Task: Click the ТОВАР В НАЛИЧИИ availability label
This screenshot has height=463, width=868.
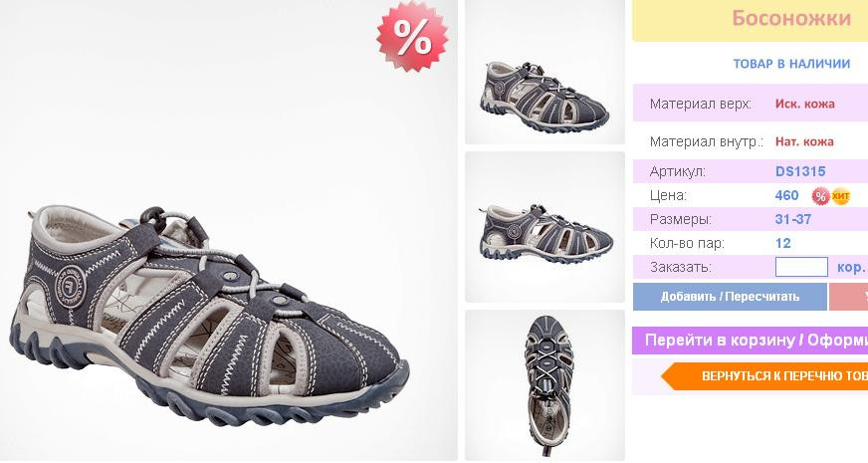Action: point(791,64)
